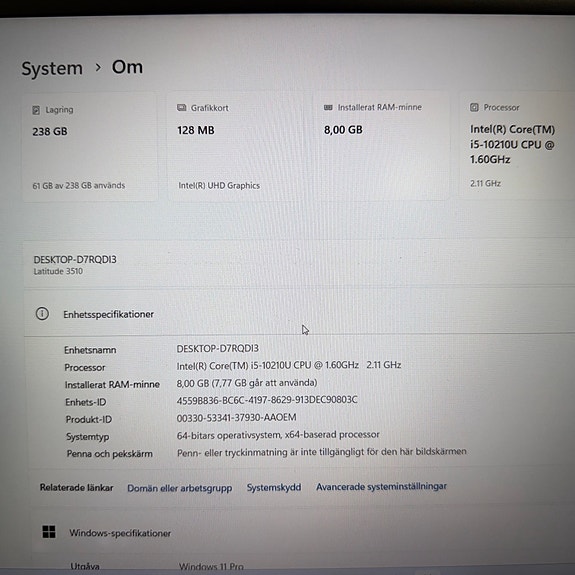This screenshot has width=575, height=575.
Task: Click the Produkt-ID value text
Action: point(237,418)
